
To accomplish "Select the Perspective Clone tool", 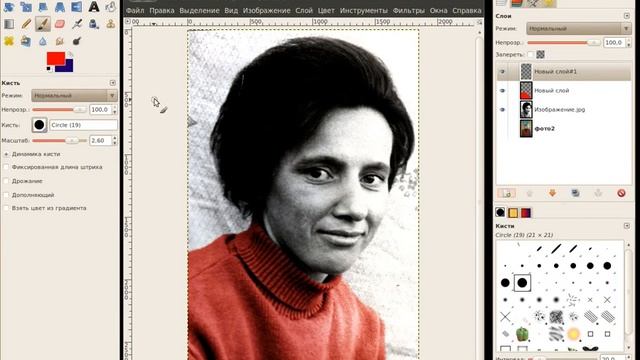I will 26,41.
